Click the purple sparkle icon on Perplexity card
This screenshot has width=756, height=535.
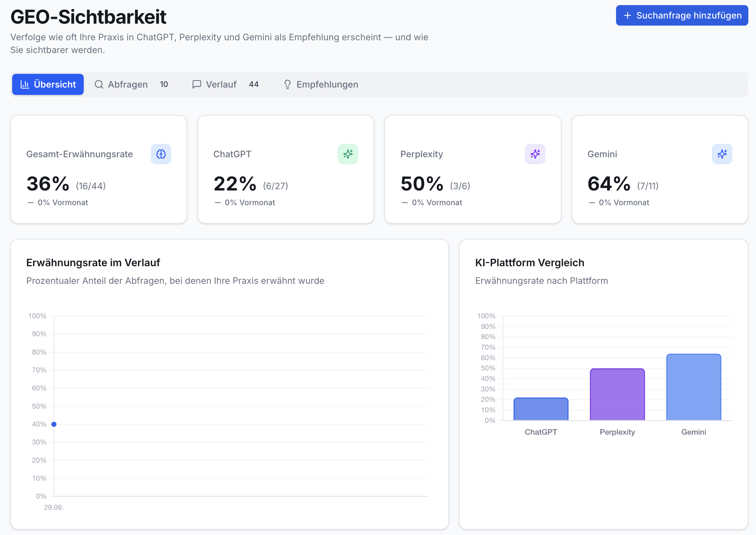535,154
